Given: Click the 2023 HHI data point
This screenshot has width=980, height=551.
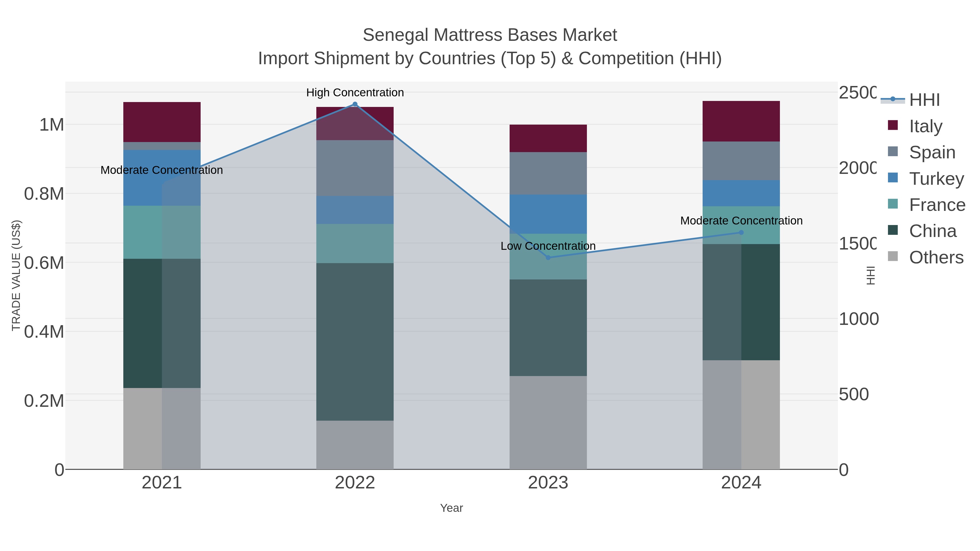Looking at the screenshot, I should (x=548, y=257).
